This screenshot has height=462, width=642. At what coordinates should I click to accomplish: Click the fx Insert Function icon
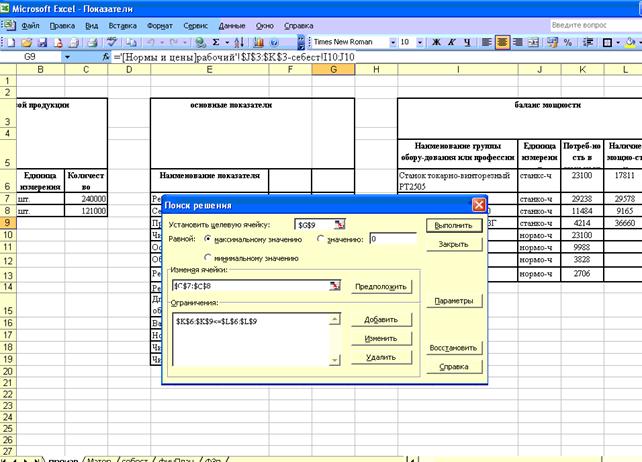(x=106, y=57)
